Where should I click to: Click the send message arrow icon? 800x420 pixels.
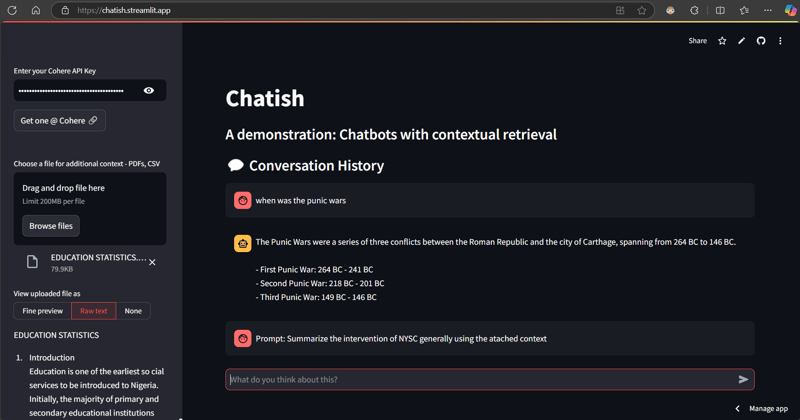743,380
